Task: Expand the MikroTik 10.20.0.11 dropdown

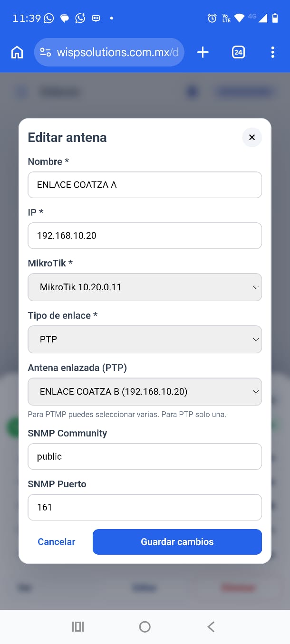Action: (x=145, y=287)
